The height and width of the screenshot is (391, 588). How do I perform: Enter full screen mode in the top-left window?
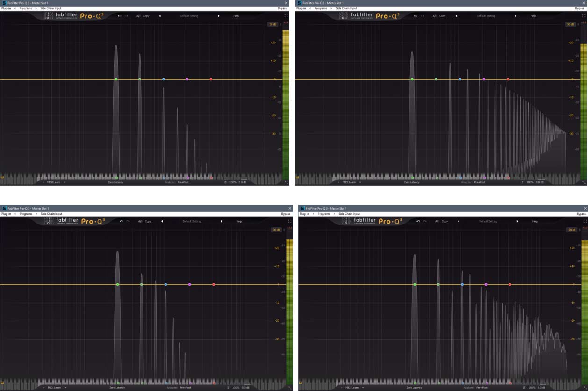click(287, 16)
